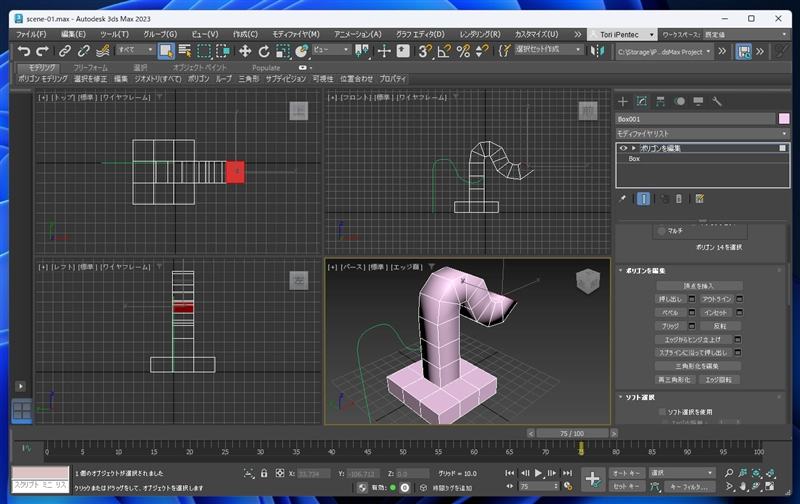The height and width of the screenshot is (504, 800).
Task: Collapse the ポリゴンを編集 rollout
Action: coord(620,270)
